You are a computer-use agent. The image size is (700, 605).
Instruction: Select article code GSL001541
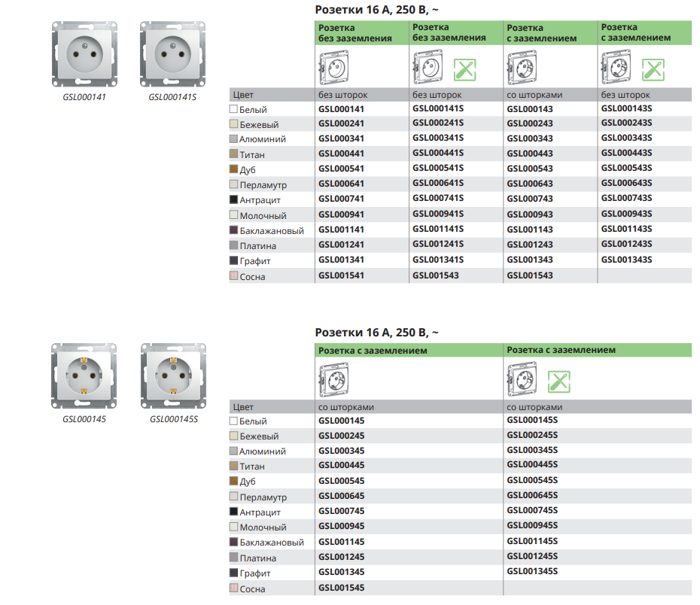(x=341, y=275)
